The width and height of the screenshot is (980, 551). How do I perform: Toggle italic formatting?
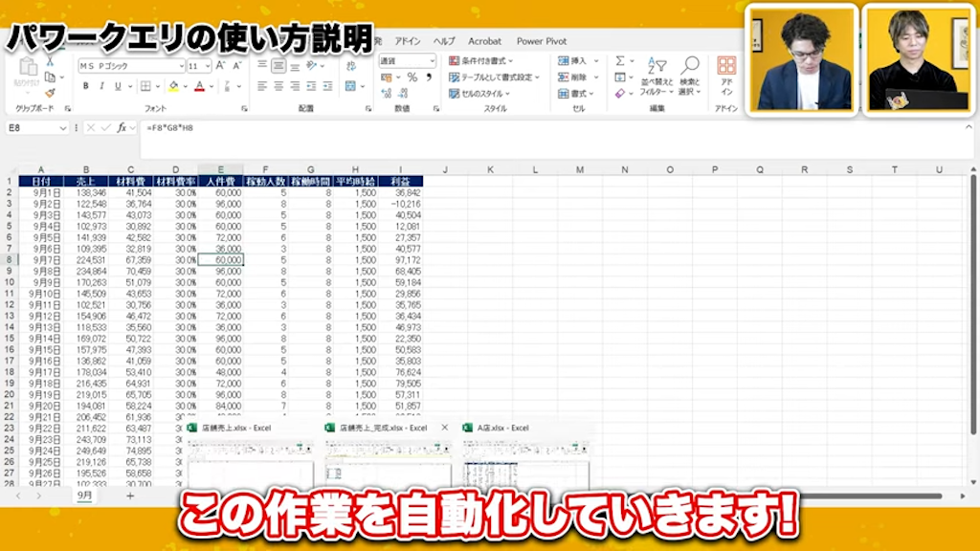point(101,85)
